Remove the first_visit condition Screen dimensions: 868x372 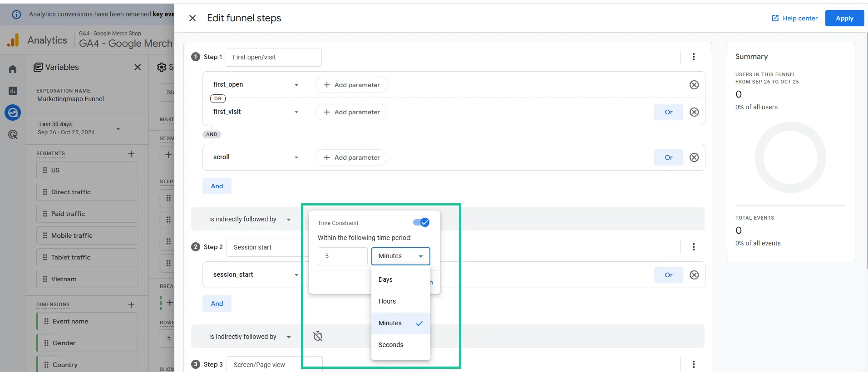point(694,112)
